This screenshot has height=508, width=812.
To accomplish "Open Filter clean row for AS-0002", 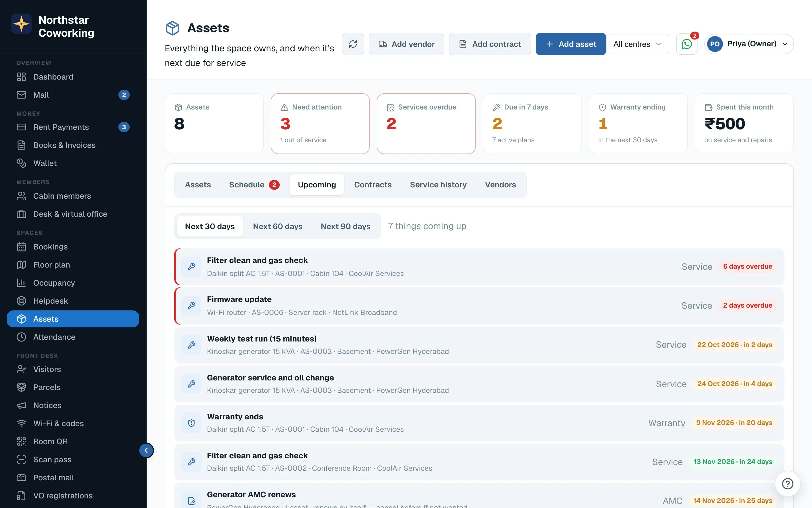I will pos(479,462).
